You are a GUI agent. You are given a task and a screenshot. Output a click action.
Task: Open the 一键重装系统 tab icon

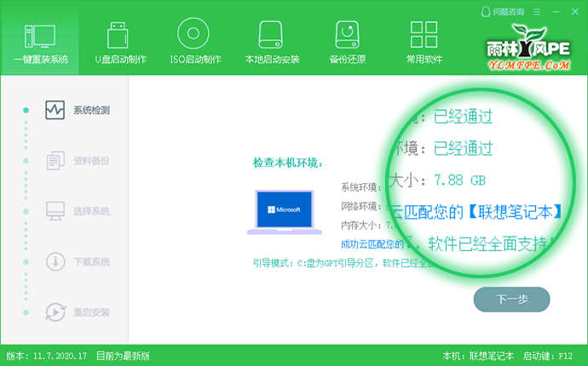40,37
